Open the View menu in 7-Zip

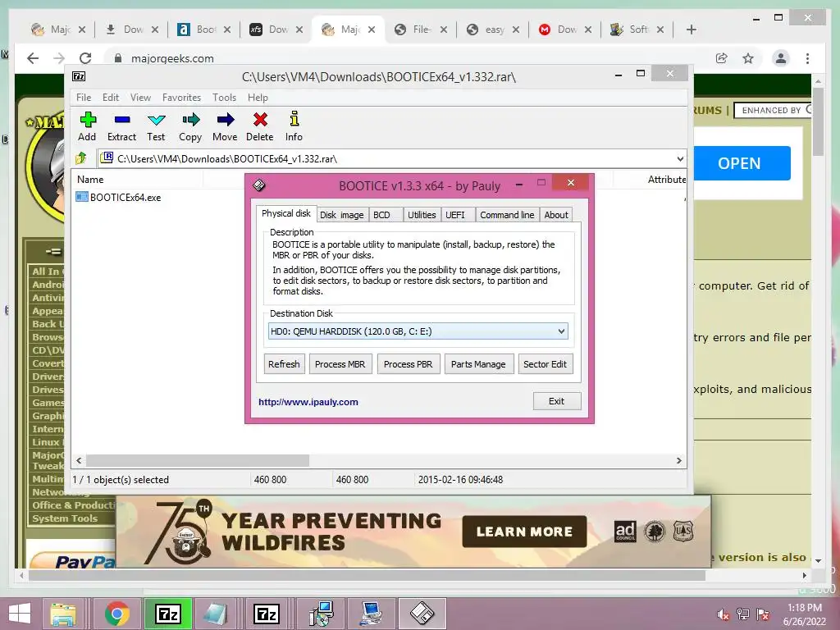point(140,98)
